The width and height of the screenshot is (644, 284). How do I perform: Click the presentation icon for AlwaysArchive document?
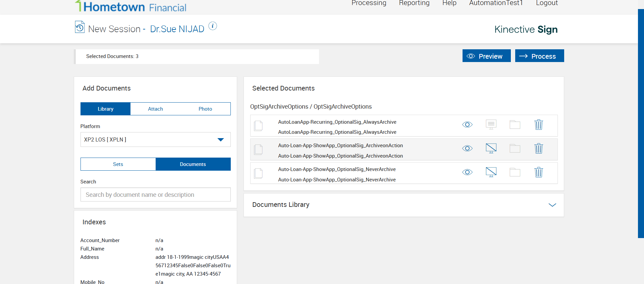(491, 125)
